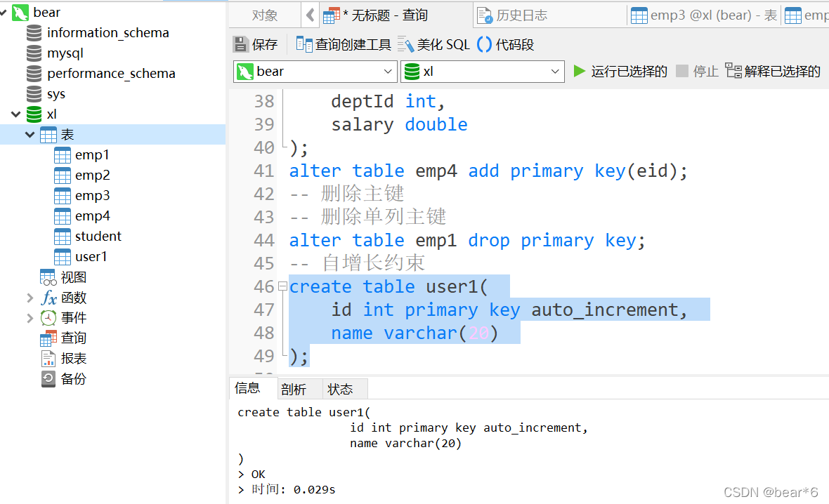Expand the 函数 functions tree node
Screen dimensions: 829x504
pyautogui.click(x=30, y=298)
